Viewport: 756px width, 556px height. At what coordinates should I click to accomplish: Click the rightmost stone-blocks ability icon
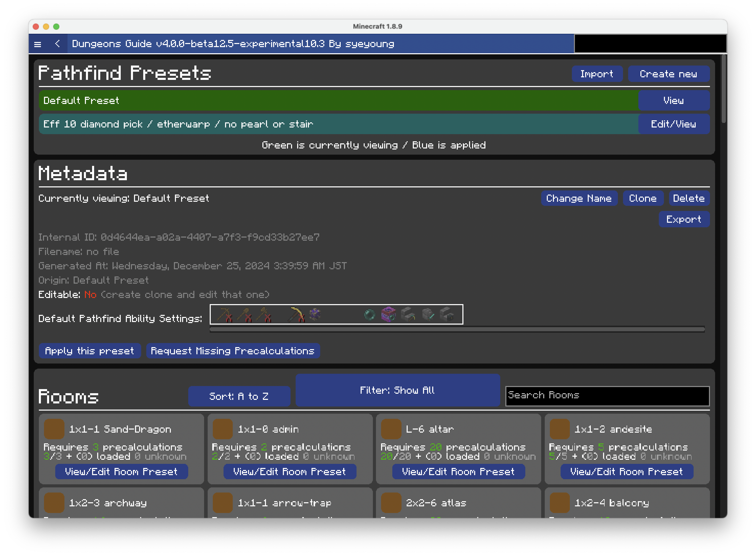448,315
